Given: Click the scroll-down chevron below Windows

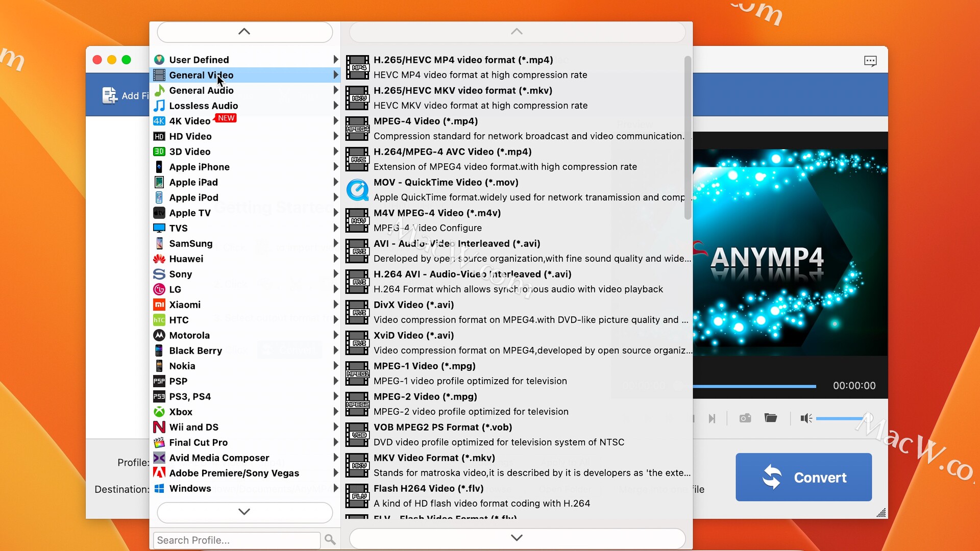Looking at the screenshot, I should tap(244, 512).
